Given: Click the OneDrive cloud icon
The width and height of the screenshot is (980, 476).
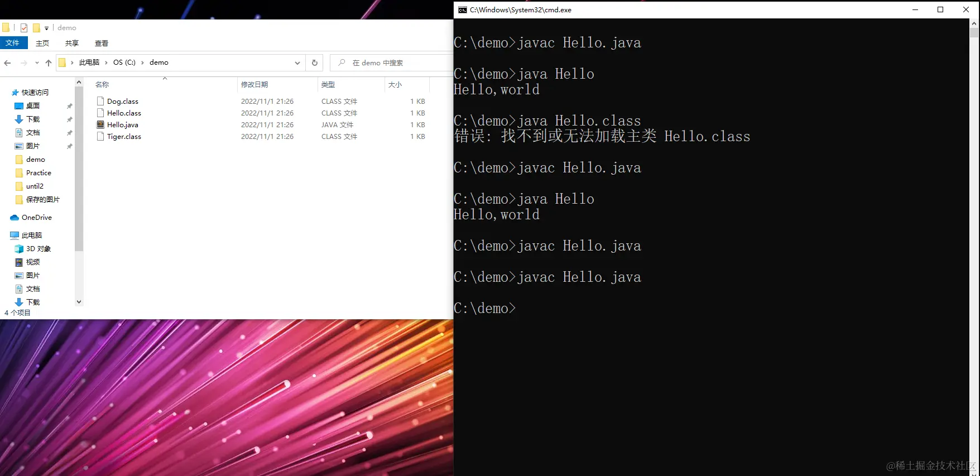Looking at the screenshot, I should coord(15,217).
